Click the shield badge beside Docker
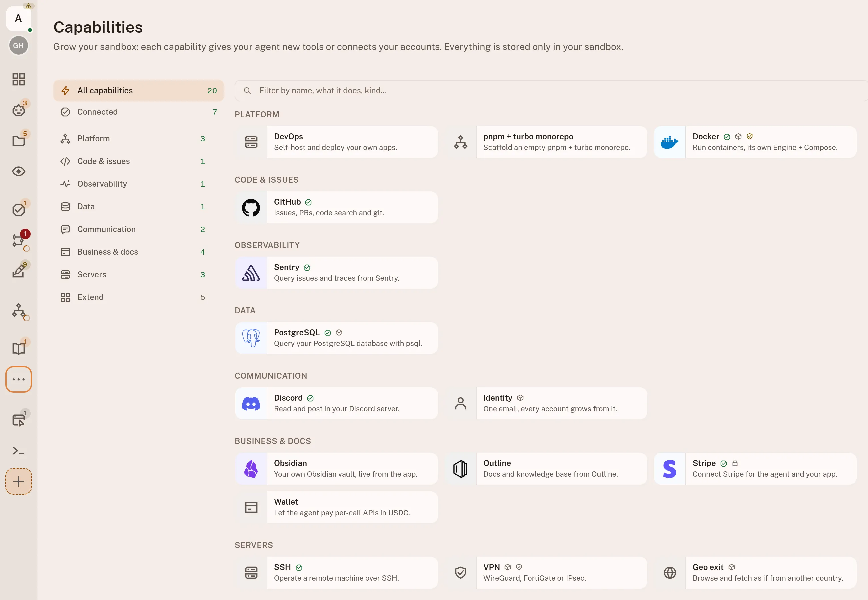Image resolution: width=868 pixels, height=600 pixels. pyautogui.click(x=749, y=136)
